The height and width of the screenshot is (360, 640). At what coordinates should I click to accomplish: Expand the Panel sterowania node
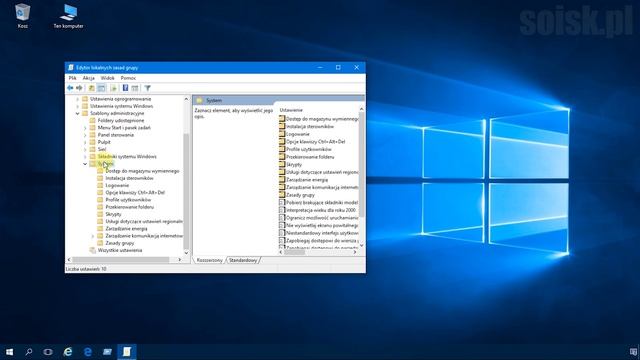(85, 135)
